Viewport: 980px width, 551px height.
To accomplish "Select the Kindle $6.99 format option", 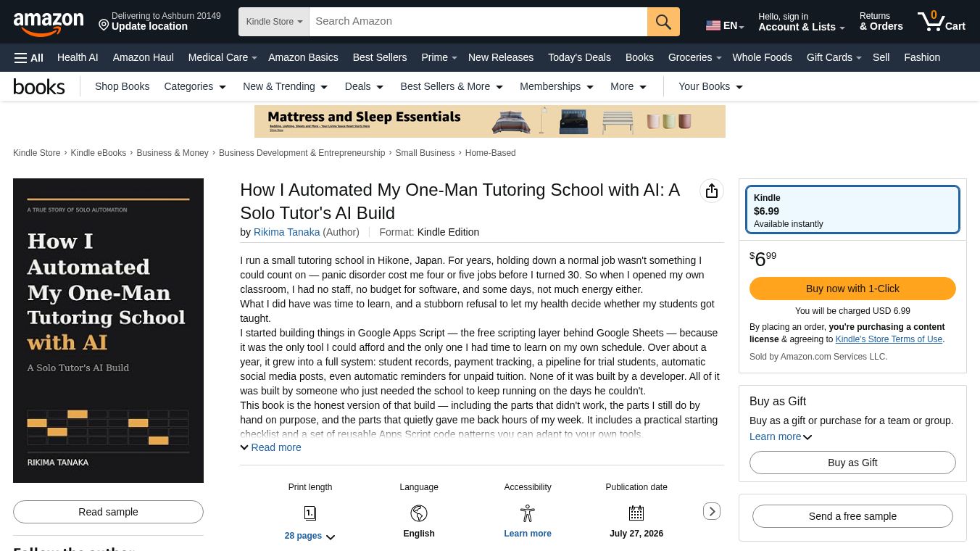I will [x=852, y=210].
